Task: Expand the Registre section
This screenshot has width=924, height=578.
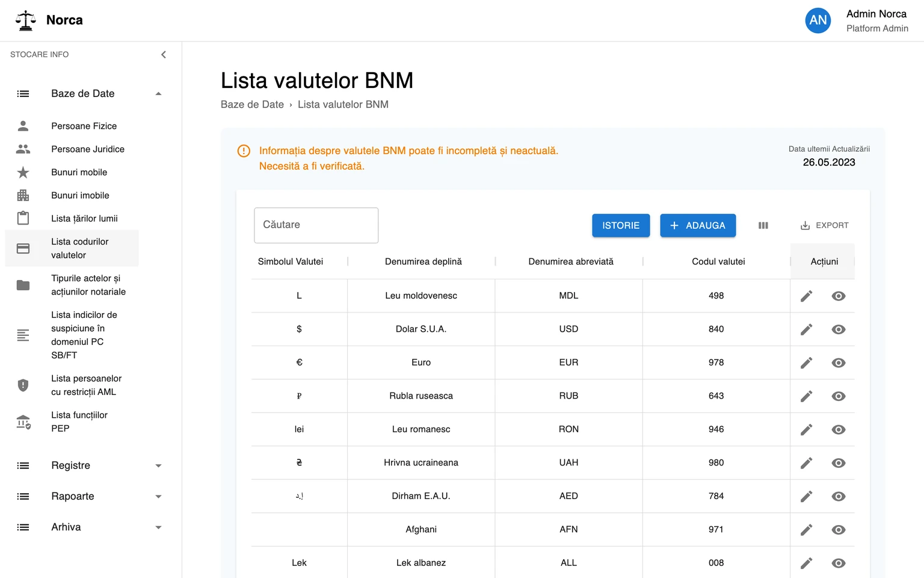Action: click(x=158, y=465)
